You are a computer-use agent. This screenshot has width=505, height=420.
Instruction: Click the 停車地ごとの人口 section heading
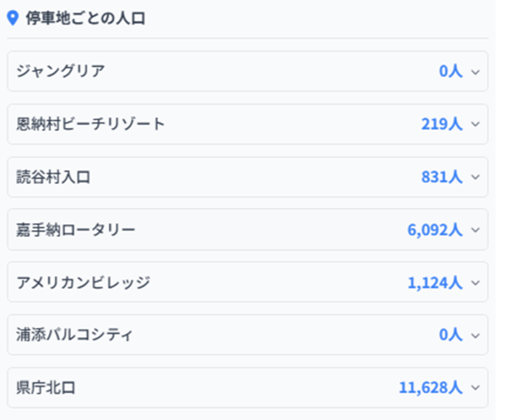[85, 19]
